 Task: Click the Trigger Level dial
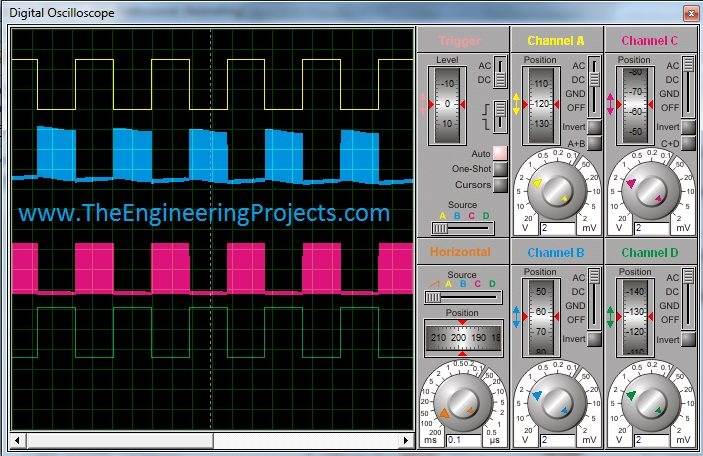click(447, 105)
